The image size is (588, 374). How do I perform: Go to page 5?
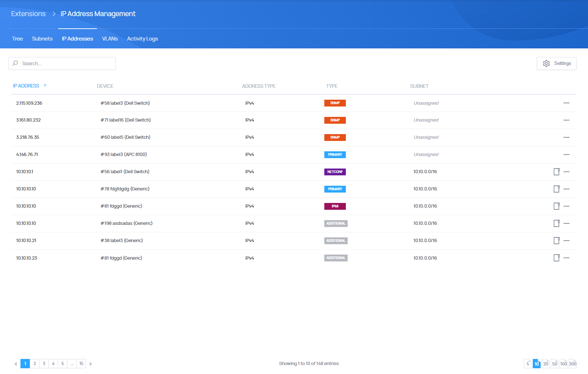pyautogui.click(x=63, y=364)
